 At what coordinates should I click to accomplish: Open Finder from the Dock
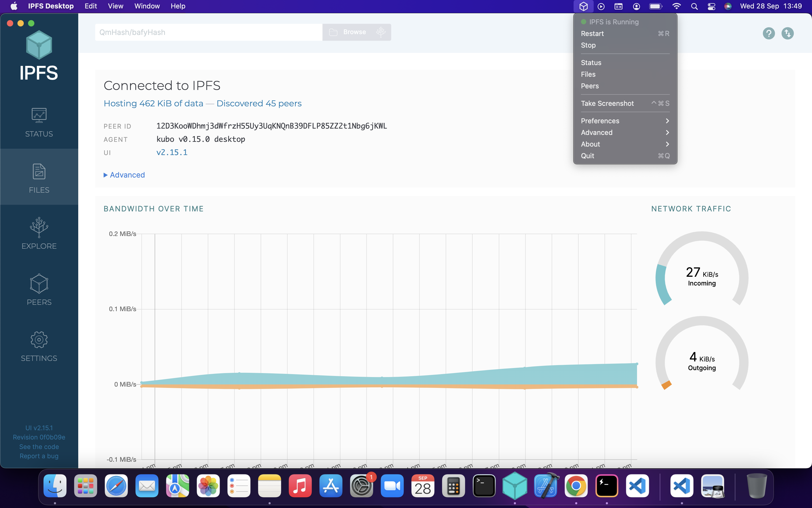click(x=55, y=486)
